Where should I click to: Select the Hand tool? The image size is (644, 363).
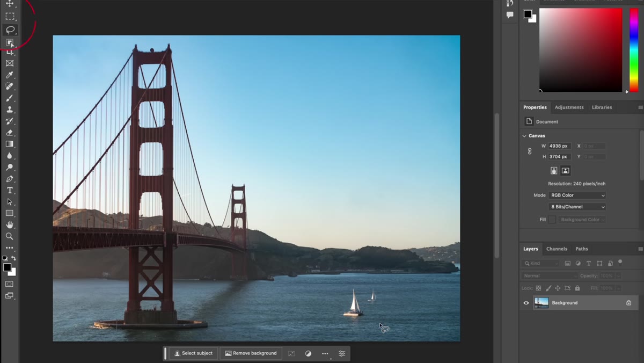[10, 224]
